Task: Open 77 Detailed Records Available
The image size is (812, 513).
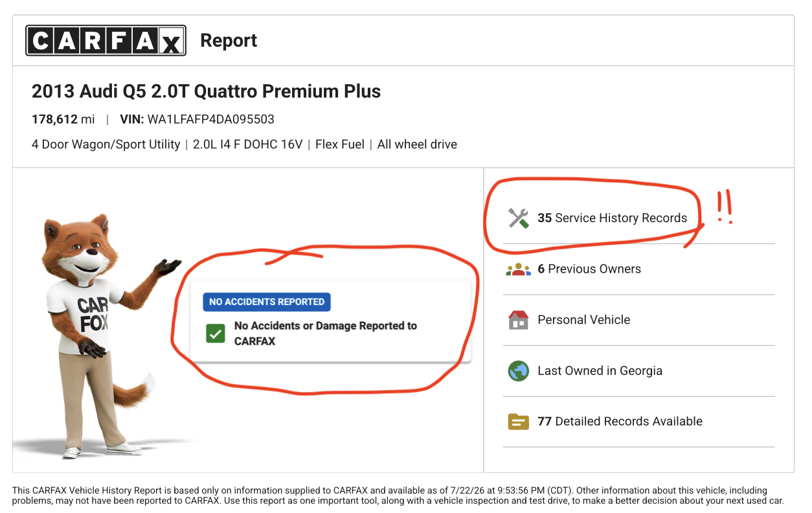Action: pos(638,422)
